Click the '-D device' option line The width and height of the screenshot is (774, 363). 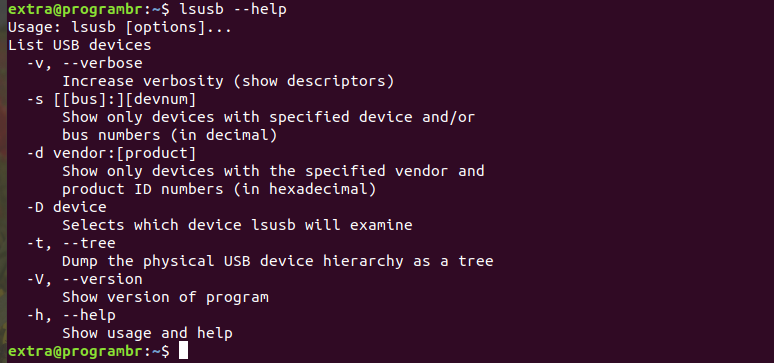tap(67, 207)
